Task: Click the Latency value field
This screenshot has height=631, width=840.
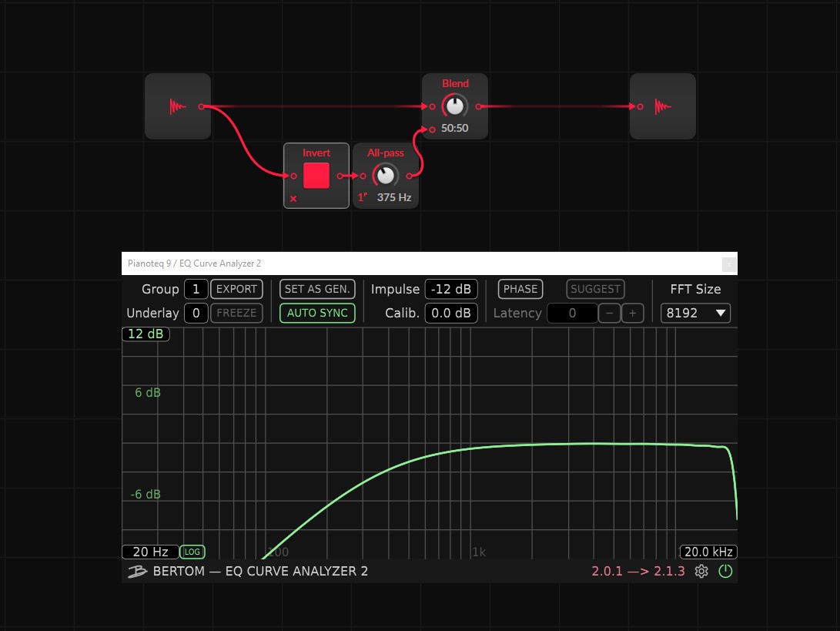Action: (572, 313)
